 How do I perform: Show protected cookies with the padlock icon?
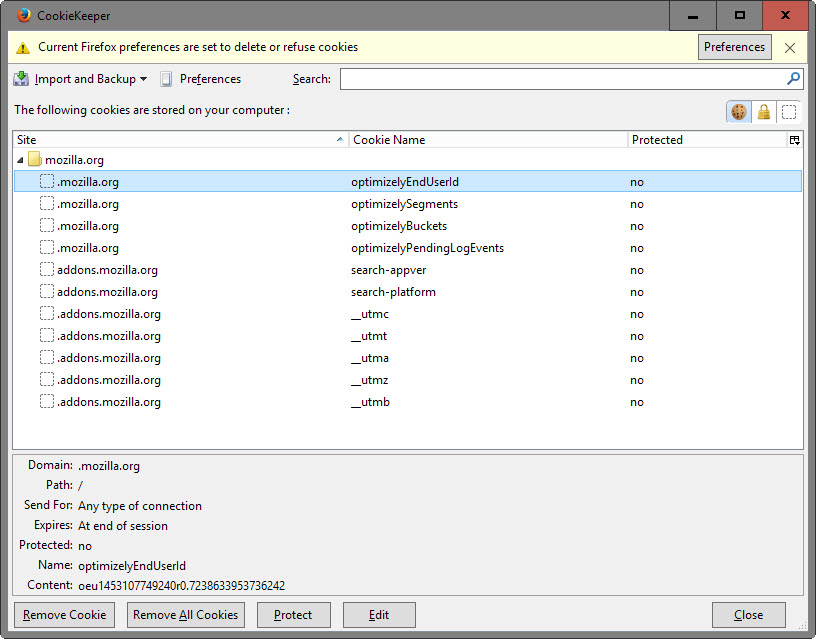(763, 111)
